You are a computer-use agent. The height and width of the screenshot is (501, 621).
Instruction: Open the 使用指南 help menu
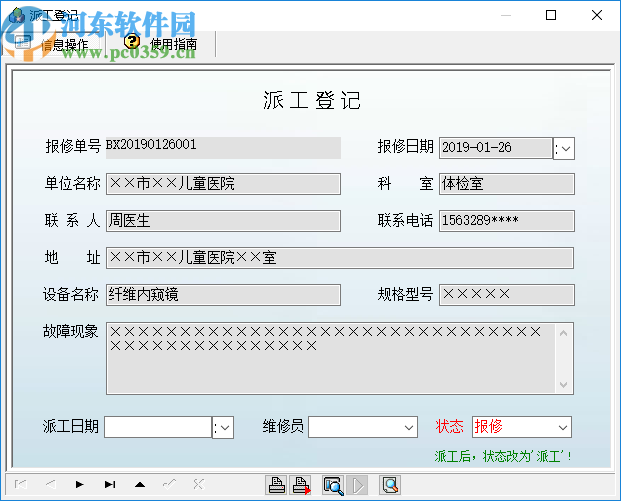[x=161, y=43]
